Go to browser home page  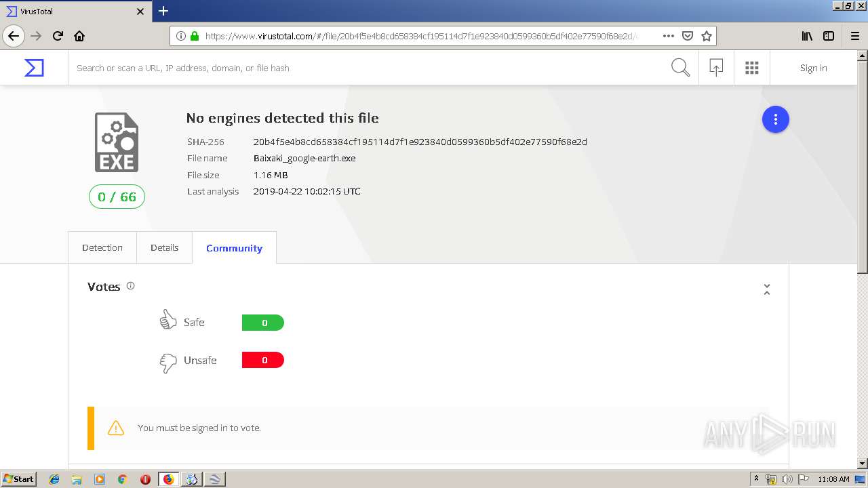79,36
